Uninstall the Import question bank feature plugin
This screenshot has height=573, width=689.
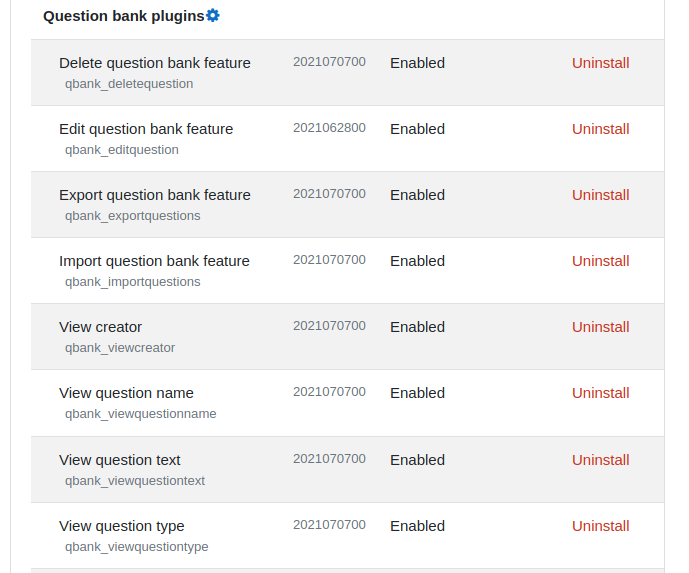pos(600,261)
